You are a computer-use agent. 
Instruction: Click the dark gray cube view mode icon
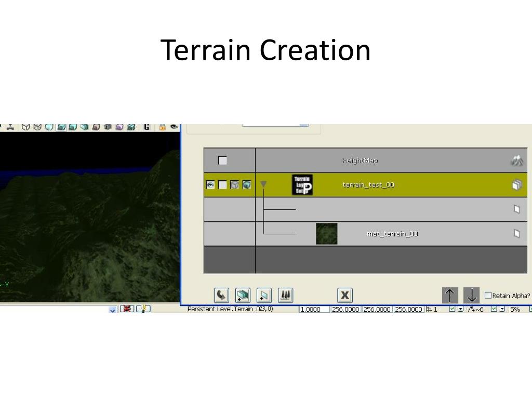coord(108,127)
